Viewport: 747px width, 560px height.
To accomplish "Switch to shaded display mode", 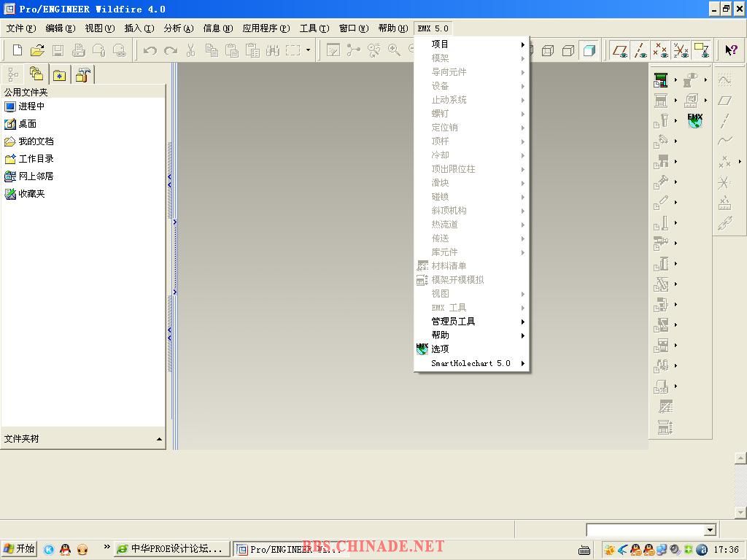I will [x=589, y=50].
